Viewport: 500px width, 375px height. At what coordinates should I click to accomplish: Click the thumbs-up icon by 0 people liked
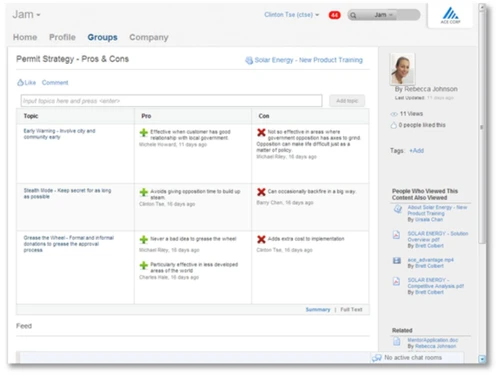point(394,125)
